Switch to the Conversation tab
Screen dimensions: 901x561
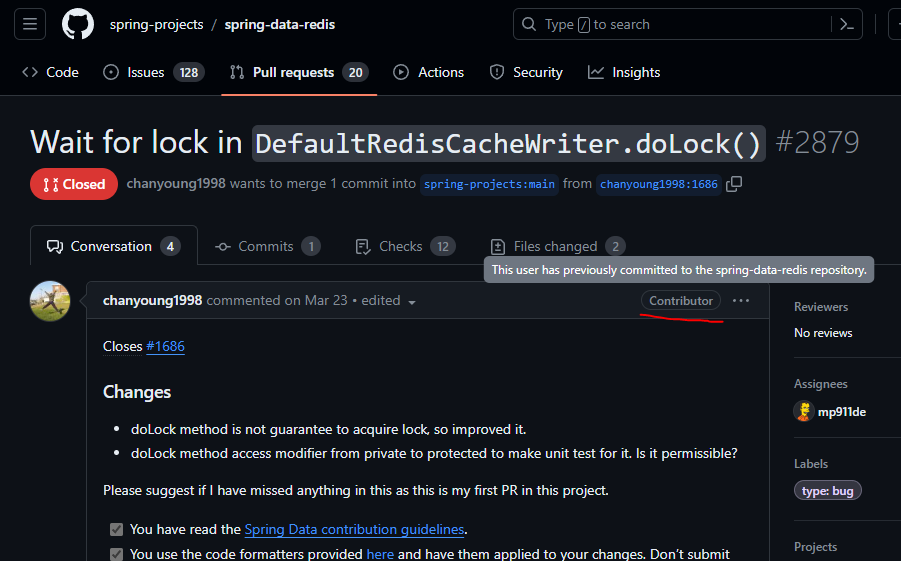coord(114,247)
